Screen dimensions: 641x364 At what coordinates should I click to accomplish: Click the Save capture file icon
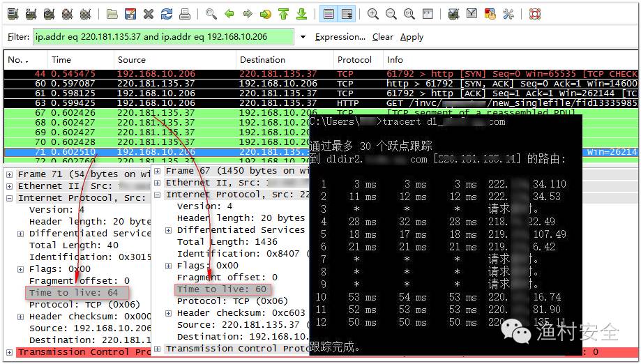pyautogui.click(x=130, y=14)
